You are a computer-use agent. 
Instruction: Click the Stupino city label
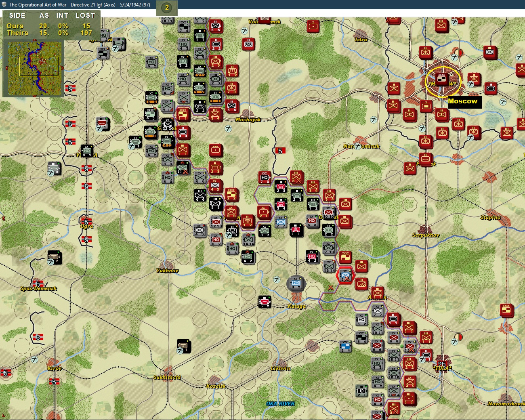coord(490,217)
